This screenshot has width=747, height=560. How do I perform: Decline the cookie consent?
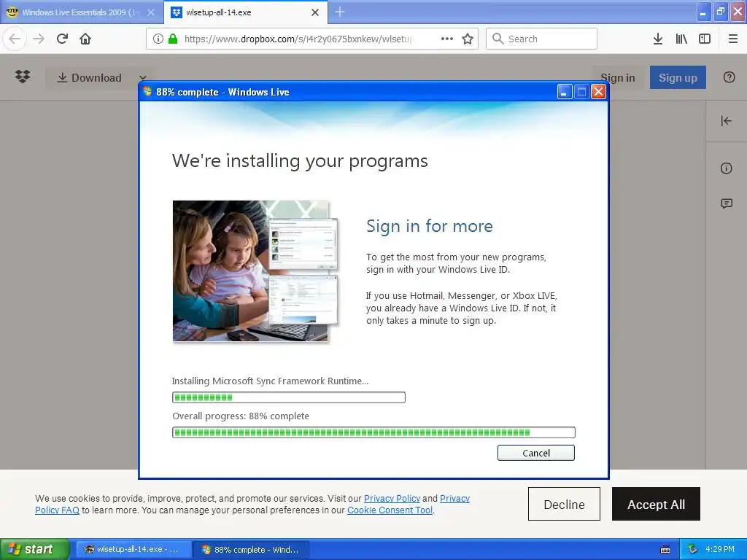tap(564, 504)
